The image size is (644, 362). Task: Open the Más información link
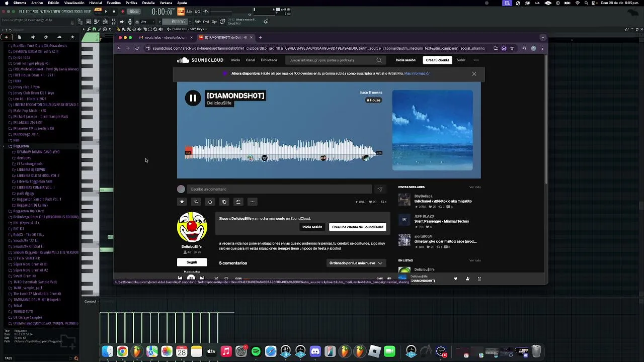(x=417, y=73)
